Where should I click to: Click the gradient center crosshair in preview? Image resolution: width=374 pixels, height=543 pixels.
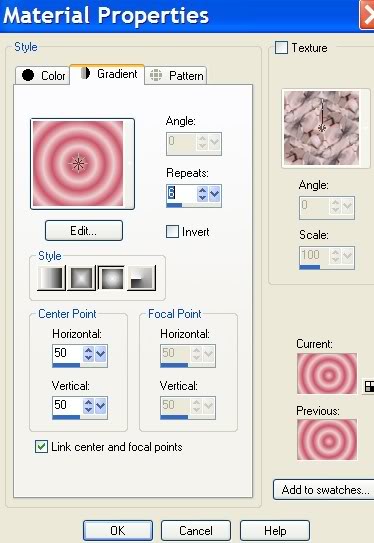pyautogui.click(x=78, y=163)
